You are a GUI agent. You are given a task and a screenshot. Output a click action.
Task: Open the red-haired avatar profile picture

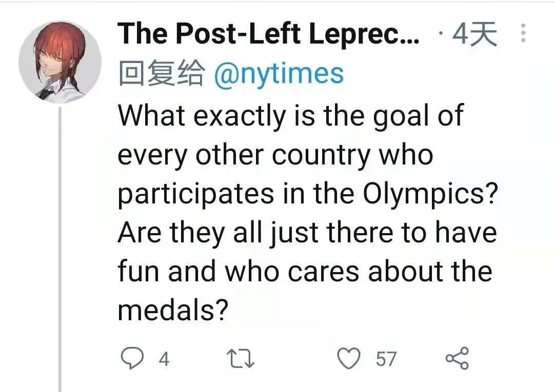60,62
